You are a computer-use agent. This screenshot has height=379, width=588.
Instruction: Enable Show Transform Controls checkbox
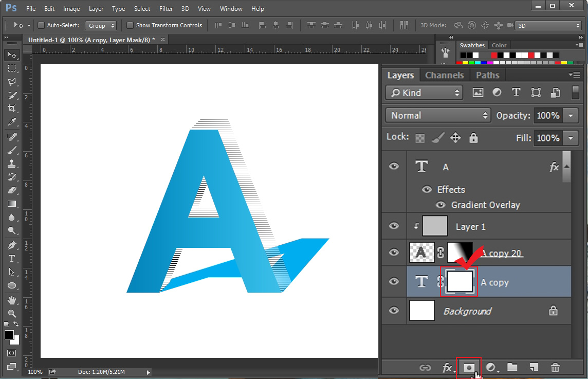click(130, 25)
